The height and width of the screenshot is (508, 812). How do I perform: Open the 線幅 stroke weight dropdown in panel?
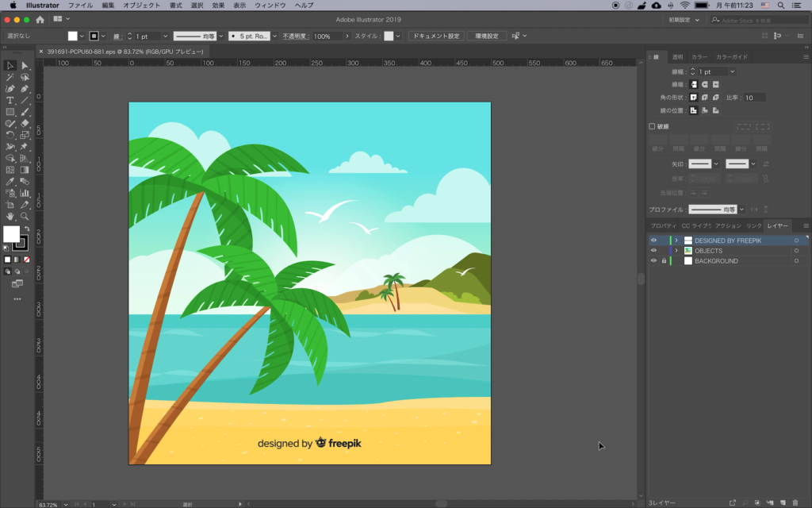click(x=732, y=71)
